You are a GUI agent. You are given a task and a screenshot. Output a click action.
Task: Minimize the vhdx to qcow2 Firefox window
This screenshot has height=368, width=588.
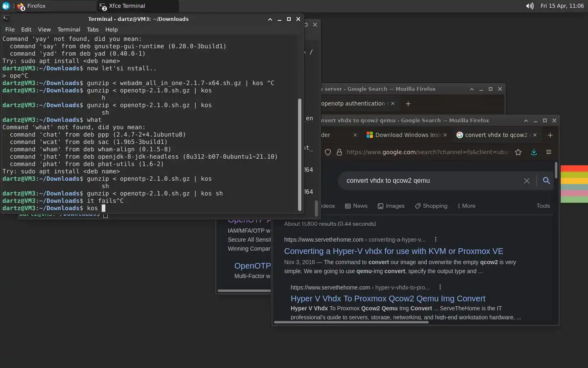coord(535,121)
